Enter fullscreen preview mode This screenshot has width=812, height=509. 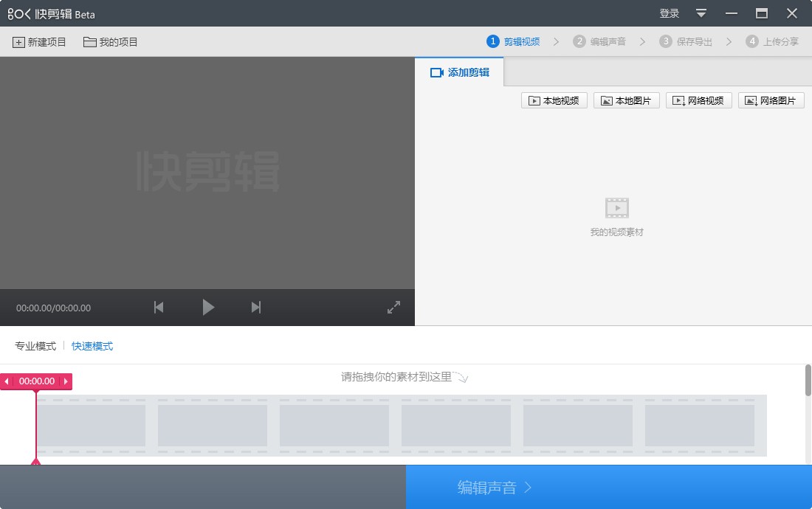tap(393, 306)
